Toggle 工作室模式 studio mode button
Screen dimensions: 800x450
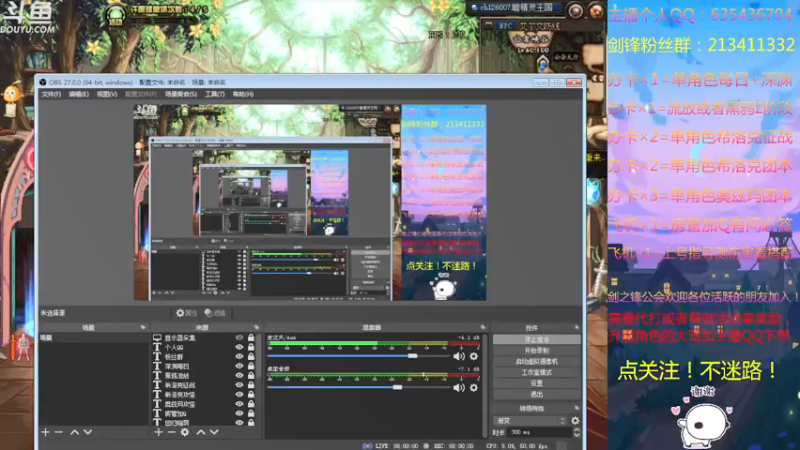tap(537, 372)
